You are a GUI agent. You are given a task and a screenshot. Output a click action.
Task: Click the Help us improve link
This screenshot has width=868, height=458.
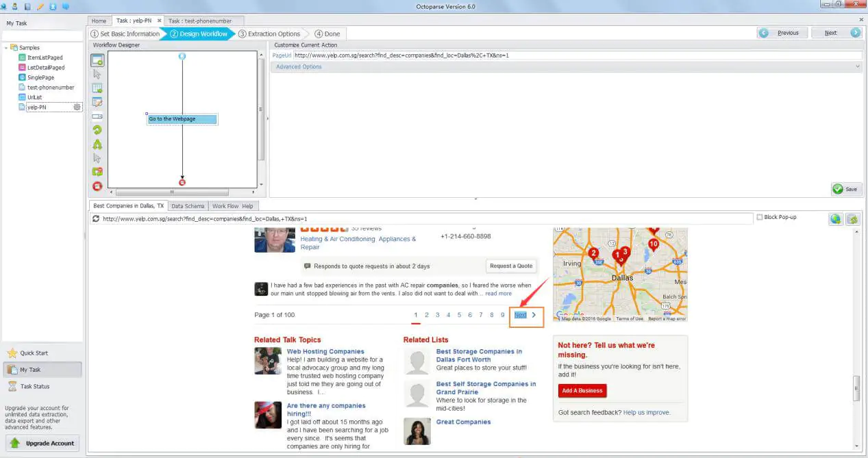point(647,413)
